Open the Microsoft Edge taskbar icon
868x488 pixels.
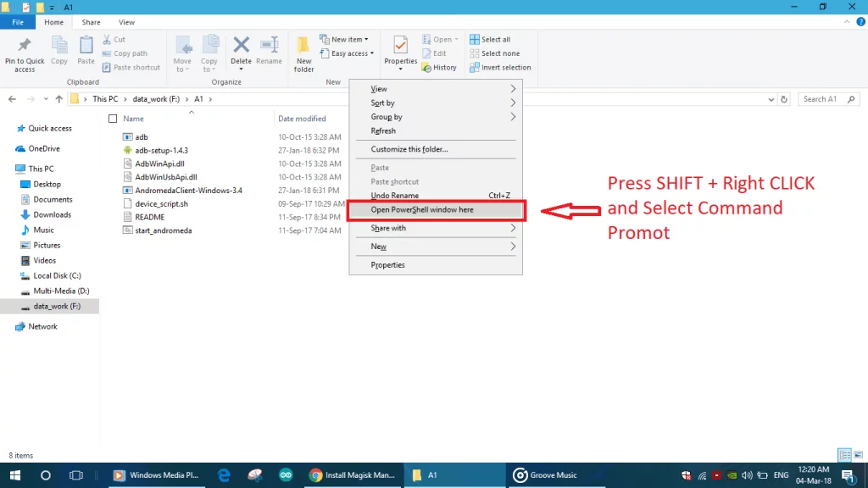(224, 475)
